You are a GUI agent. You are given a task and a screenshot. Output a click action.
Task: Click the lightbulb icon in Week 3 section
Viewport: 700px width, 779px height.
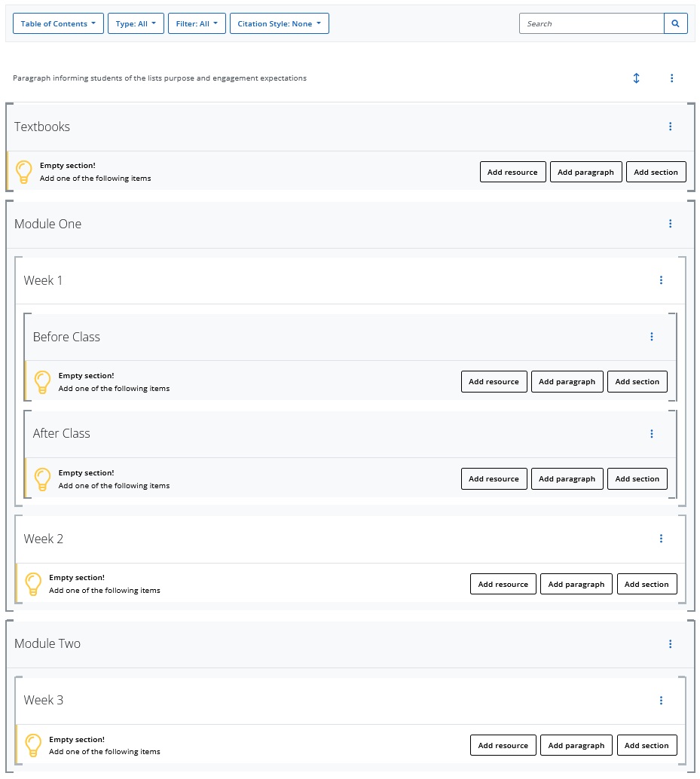point(33,745)
